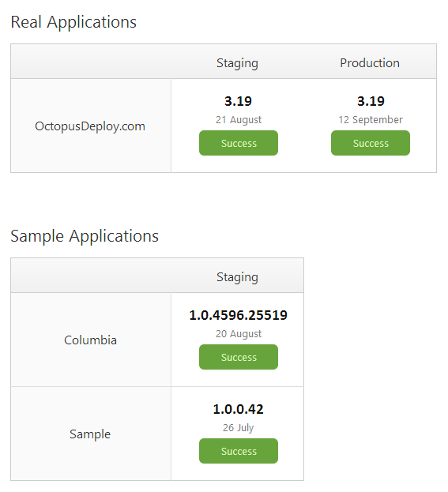Click the Staging header in Sample Applications

[x=237, y=277]
